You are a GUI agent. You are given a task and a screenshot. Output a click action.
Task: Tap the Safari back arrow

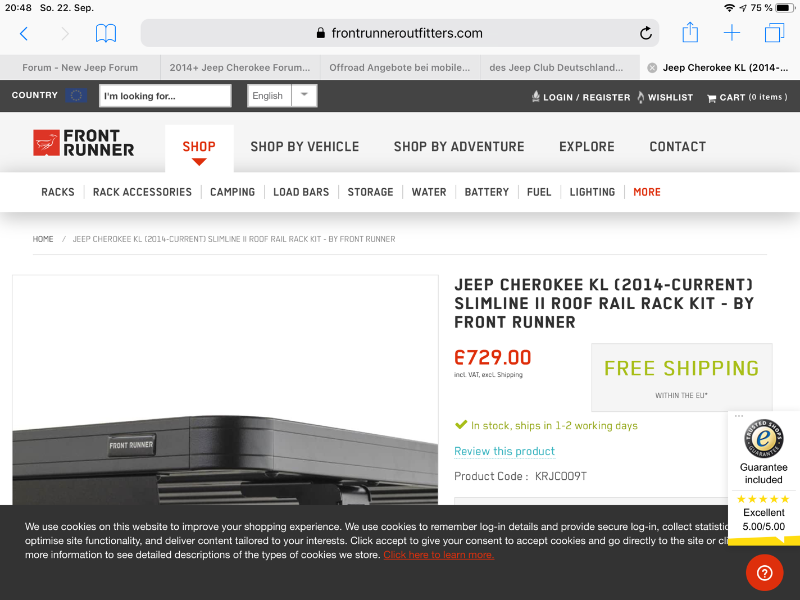point(23,34)
